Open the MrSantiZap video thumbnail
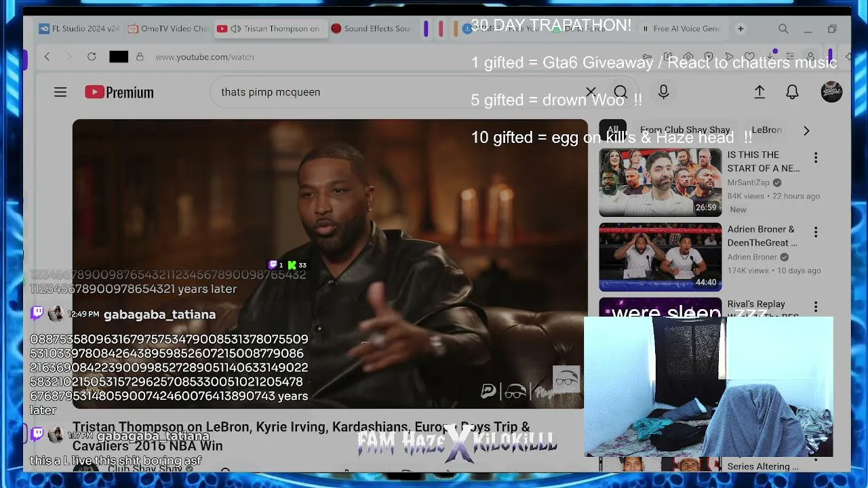The image size is (868, 488). click(660, 182)
